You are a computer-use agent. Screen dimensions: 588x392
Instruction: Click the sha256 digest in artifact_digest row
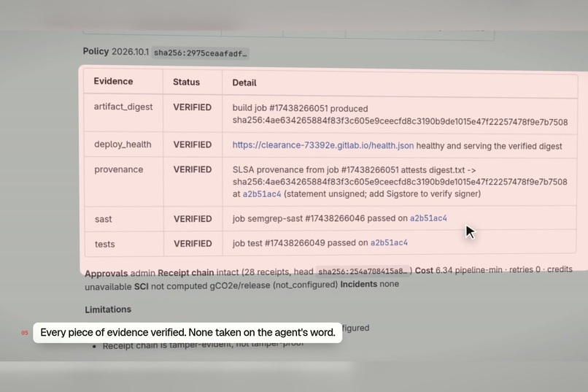click(400, 122)
